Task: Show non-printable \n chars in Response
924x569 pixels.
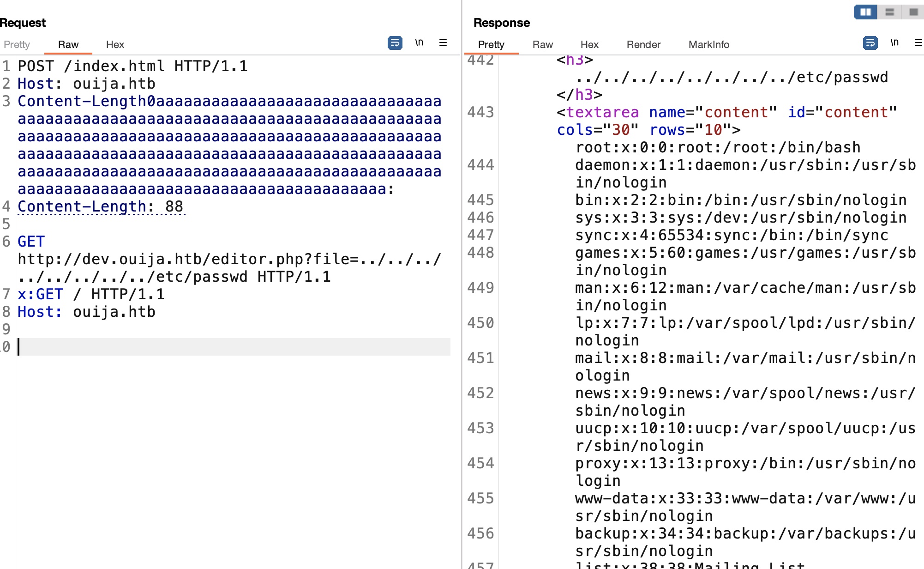Action: (x=894, y=43)
